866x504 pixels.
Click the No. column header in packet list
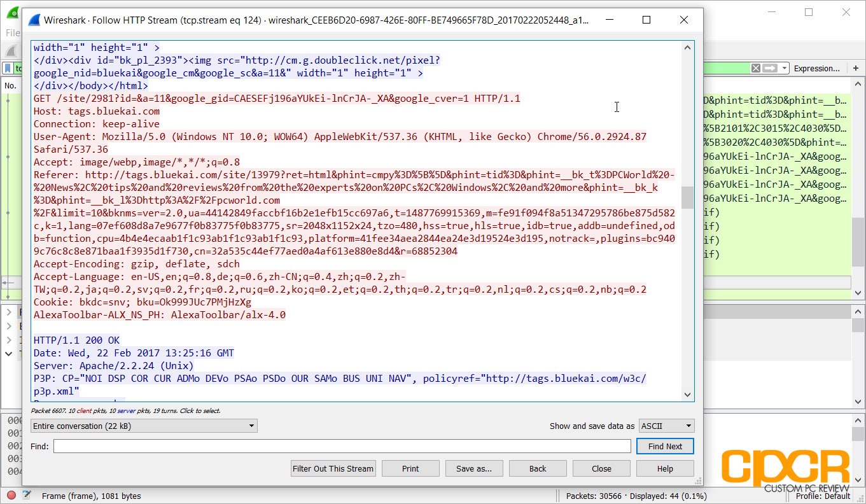tap(10, 85)
